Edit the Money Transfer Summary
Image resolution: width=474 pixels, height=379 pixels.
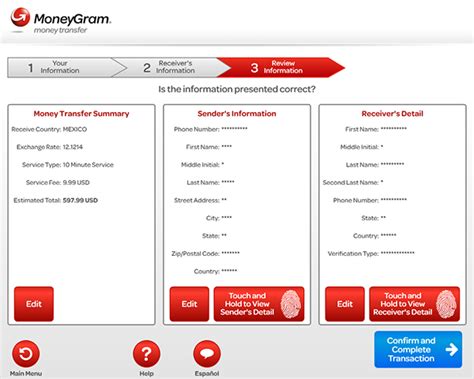coord(34,304)
